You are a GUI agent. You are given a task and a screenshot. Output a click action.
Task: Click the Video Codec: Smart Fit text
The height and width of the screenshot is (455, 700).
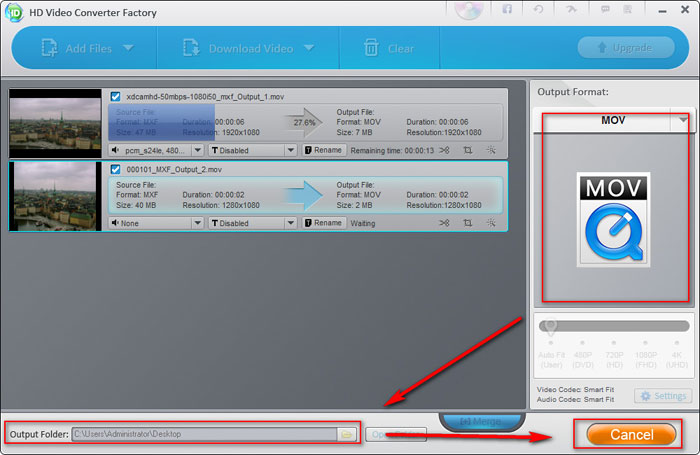pyautogui.click(x=575, y=389)
